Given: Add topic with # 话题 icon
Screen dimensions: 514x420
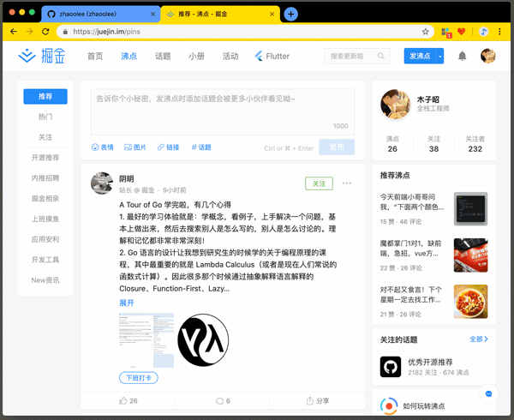Looking at the screenshot, I should point(201,147).
